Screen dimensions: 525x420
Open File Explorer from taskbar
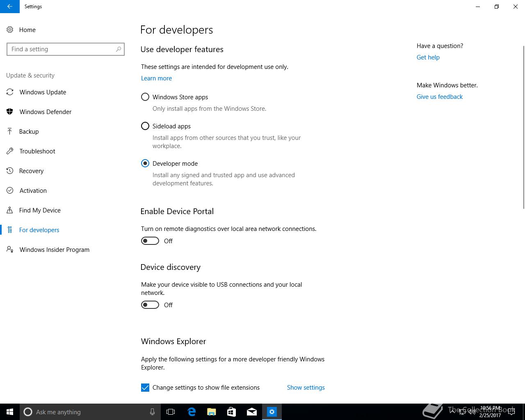pos(211,412)
